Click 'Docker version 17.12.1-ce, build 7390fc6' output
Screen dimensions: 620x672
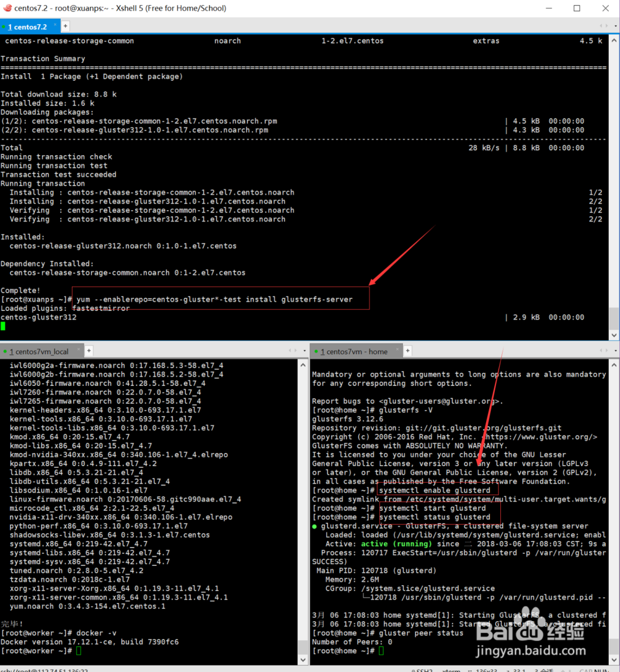click(x=89, y=642)
